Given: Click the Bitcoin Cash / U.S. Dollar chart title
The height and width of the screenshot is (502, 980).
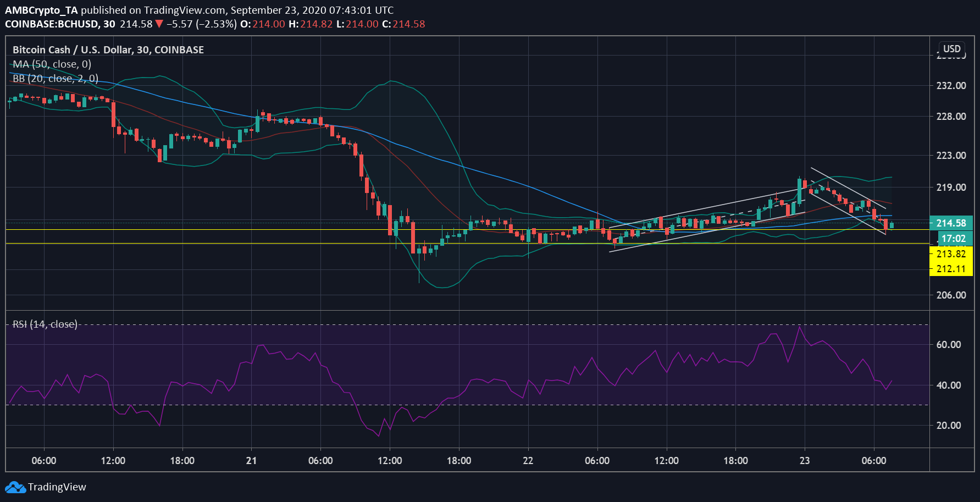Looking at the screenshot, I should click(108, 49).
